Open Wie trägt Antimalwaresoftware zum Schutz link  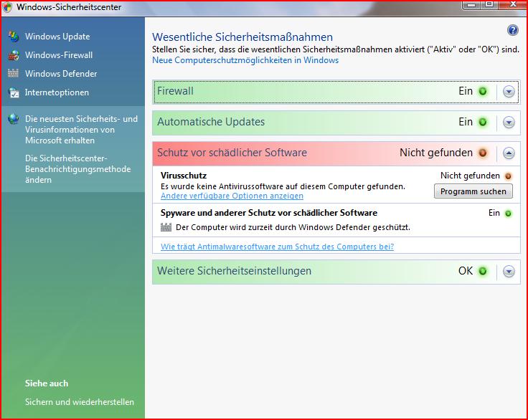(277, 247)
